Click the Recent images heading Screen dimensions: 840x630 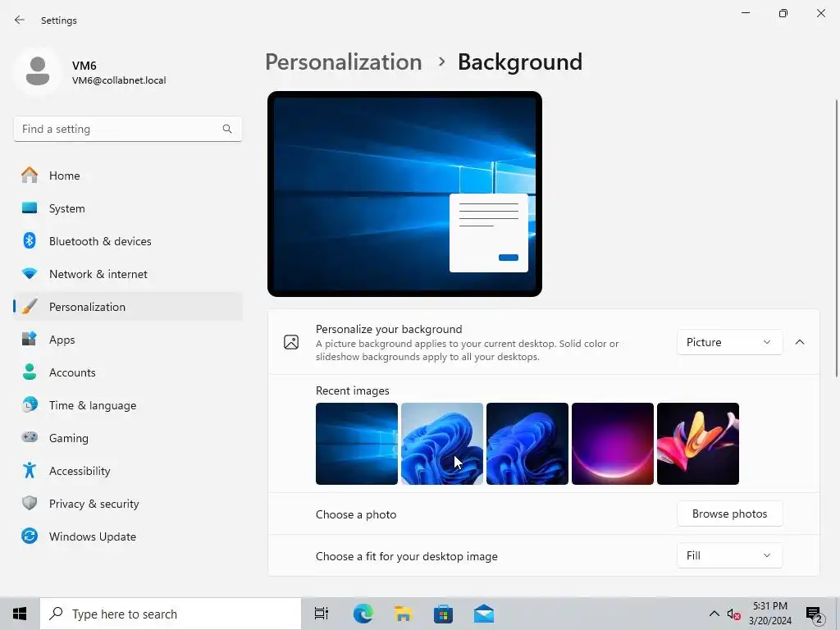[x=353, y=390]
